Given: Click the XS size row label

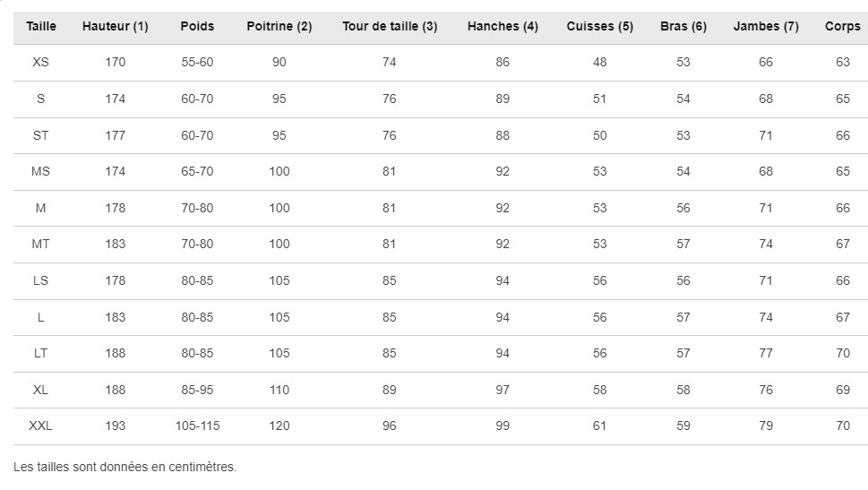Looking at the screenshot, I should click(x=40, y=62).
